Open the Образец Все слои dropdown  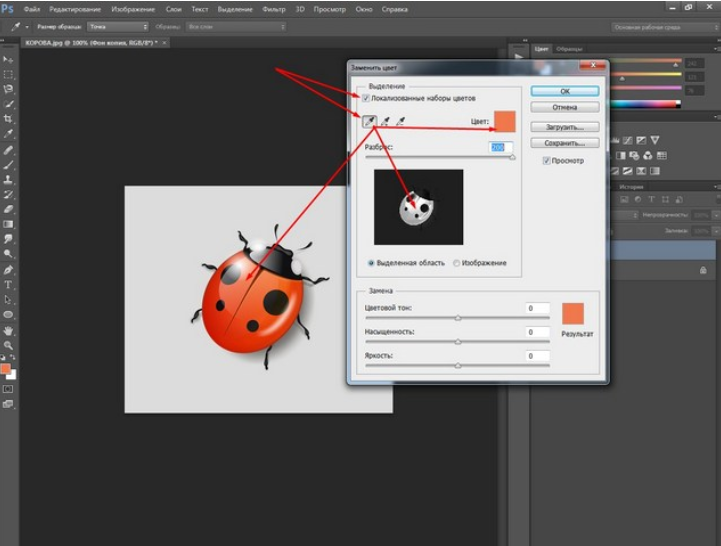[236, 27]
